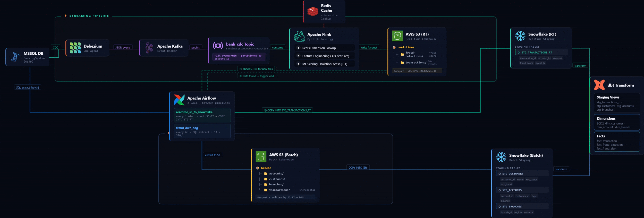
Task: Click the real-time transactions folder icon
Action: click(x=402, y=63)
